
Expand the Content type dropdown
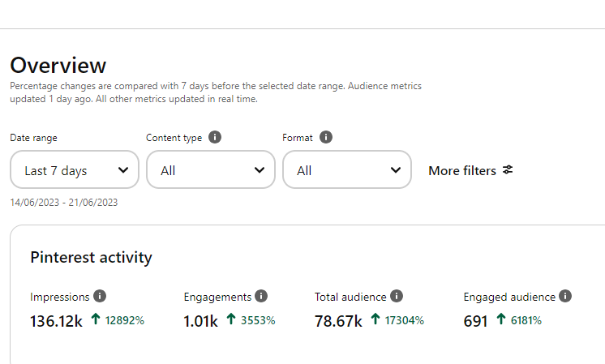pyautogui.click(x=211, y=170)
